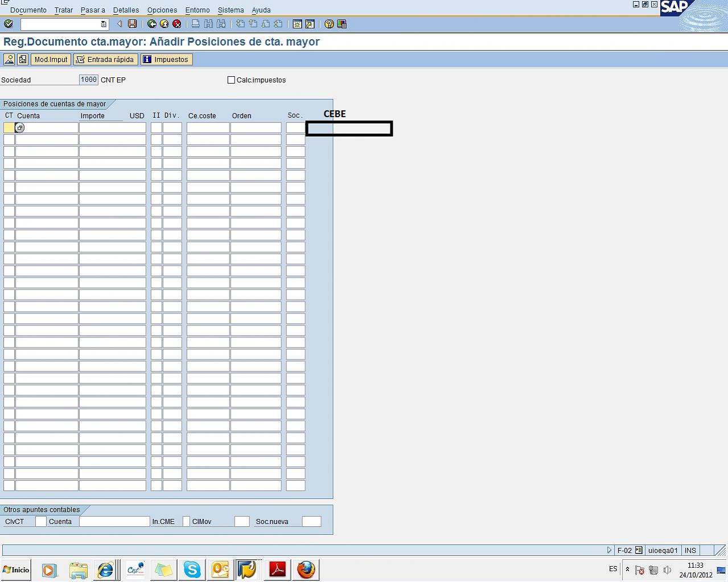Toggle the Calc.impuestos checkbox
The image size is (728, 582).
pos(231,80)
